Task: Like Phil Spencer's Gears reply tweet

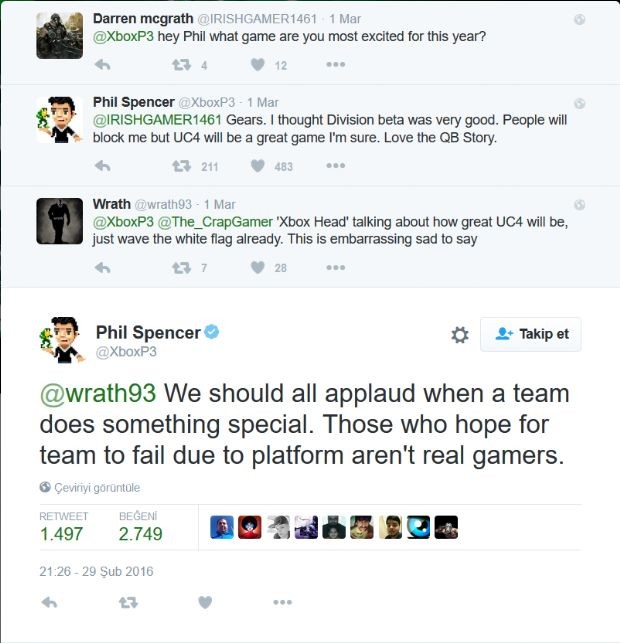Action: (x=258, y=166)
